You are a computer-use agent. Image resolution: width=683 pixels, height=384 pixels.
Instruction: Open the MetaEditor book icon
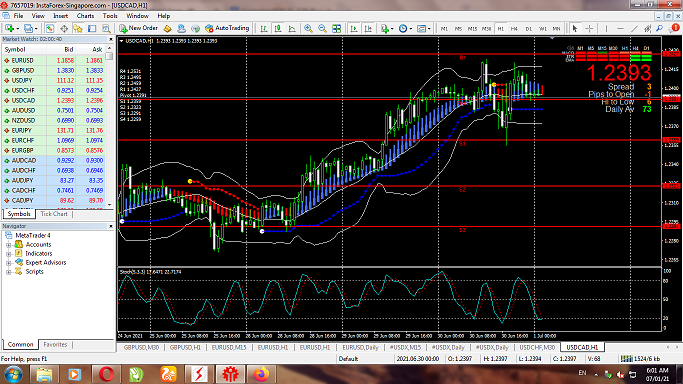(168, 28)
